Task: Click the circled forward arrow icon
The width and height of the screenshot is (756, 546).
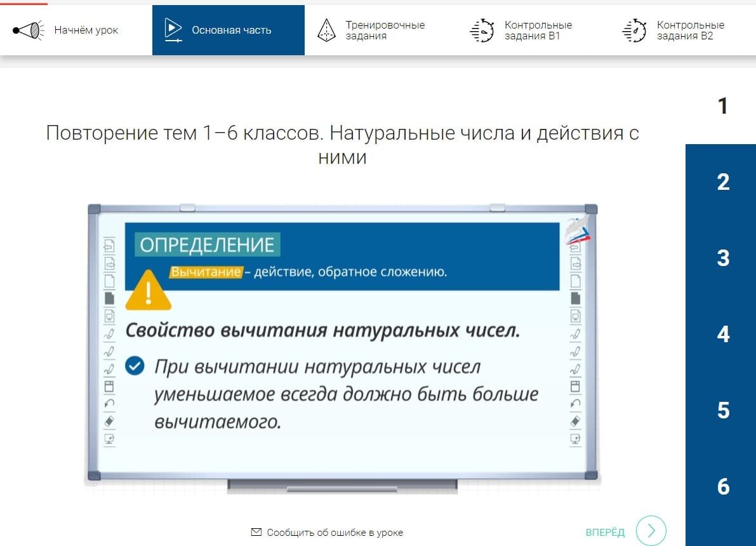Action: pyautogui.click(x=651, y=531)
